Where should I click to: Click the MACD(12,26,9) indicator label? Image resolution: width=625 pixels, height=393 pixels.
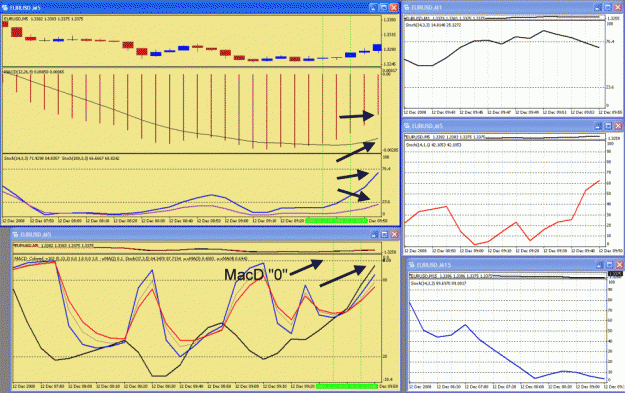34,72
